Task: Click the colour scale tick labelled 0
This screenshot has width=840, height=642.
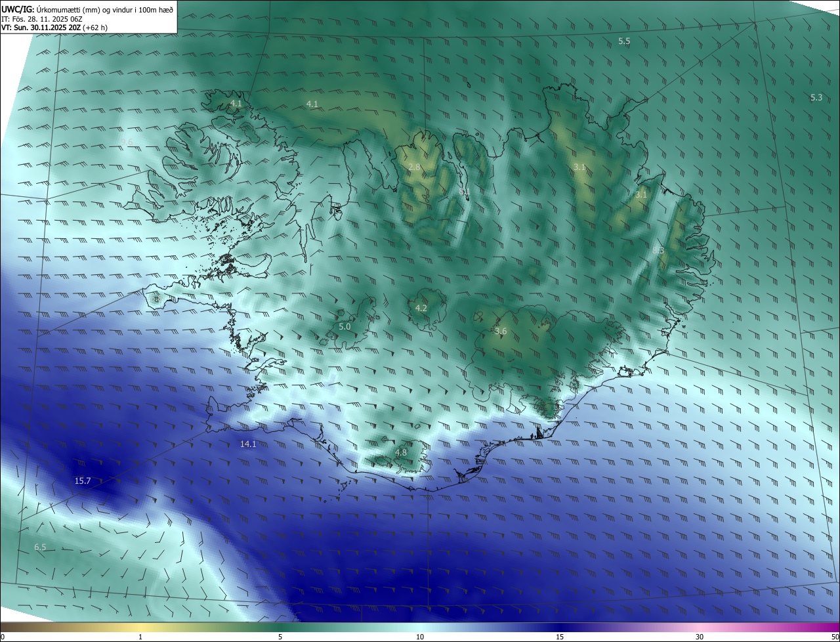Action: click(x=3, y=637)
